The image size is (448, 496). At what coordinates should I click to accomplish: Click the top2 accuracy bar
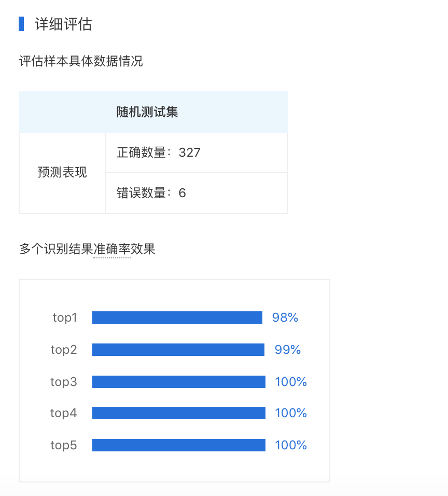tap(178, 350)
